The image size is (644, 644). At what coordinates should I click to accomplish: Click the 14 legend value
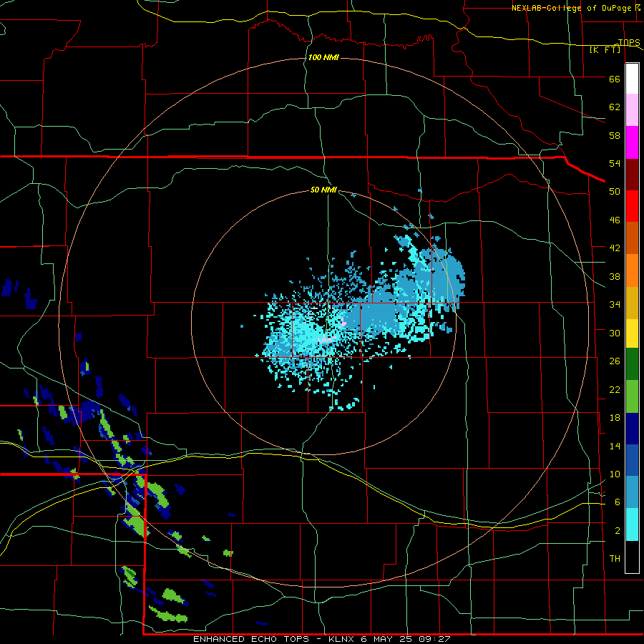pos(615,446)
